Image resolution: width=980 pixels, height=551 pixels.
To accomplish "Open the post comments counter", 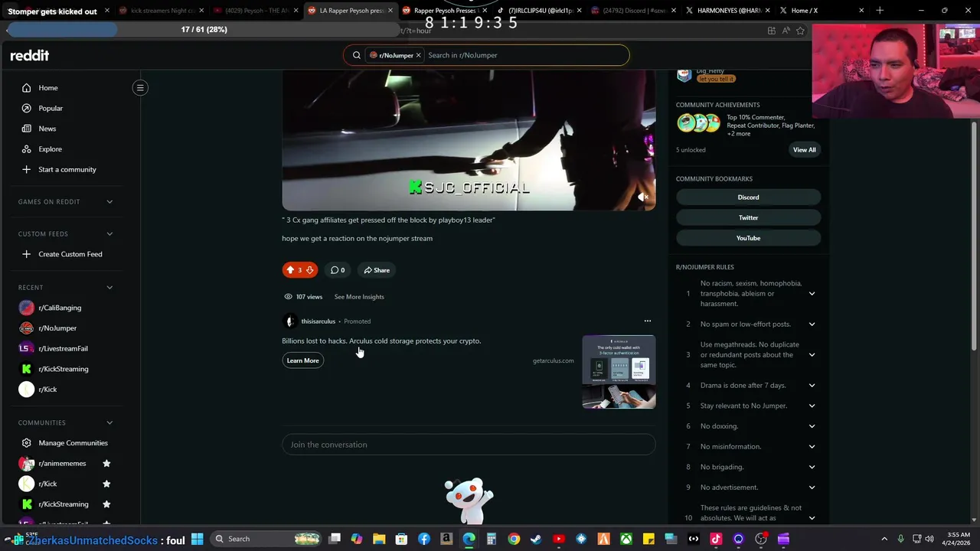I will coord(338,270).
